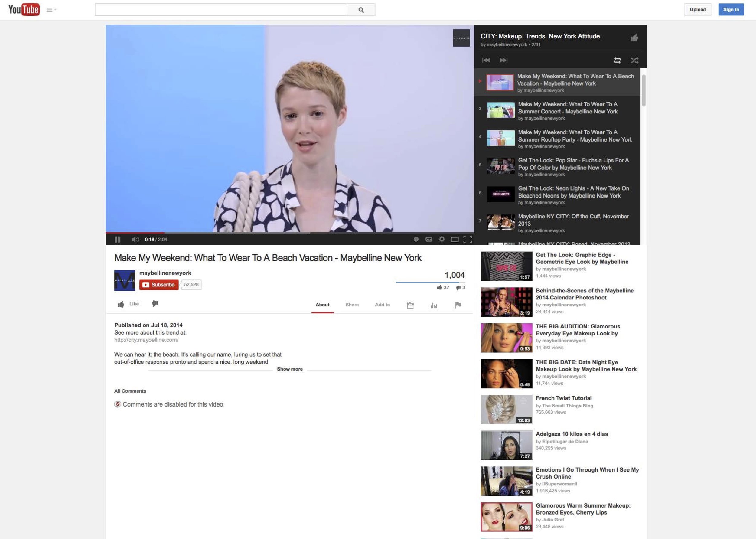Click the dislike thumbs down icon
Image resolution: width=756 pixels, height=539 pixels.
click(155, 304)
